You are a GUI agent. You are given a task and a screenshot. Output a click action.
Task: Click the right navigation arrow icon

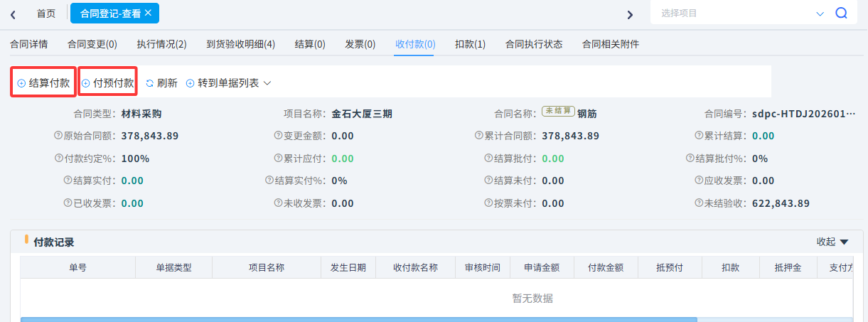pos(630,14)
